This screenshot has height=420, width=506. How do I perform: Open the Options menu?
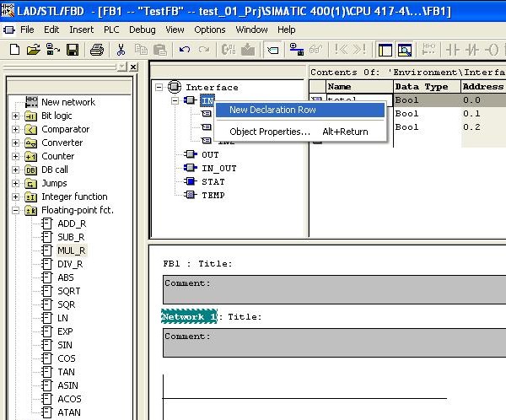click(210, 30)
